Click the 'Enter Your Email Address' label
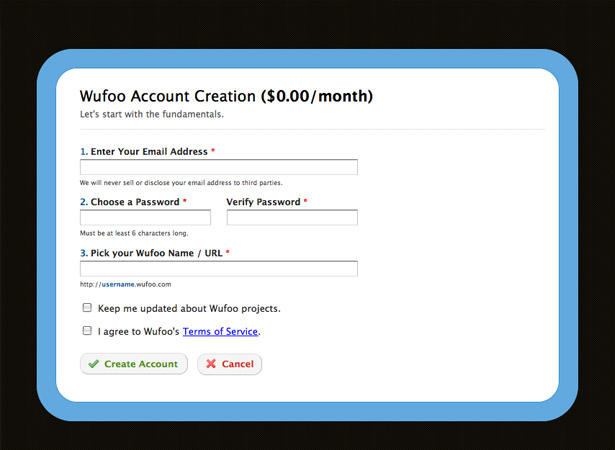The image size is (615, 450). (149, 152)
